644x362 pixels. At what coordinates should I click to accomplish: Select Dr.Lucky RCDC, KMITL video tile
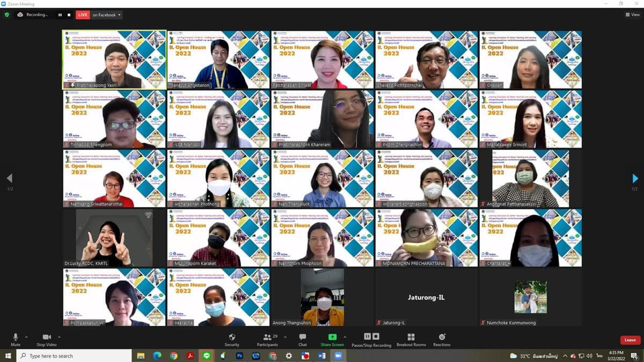click(115, 238)
